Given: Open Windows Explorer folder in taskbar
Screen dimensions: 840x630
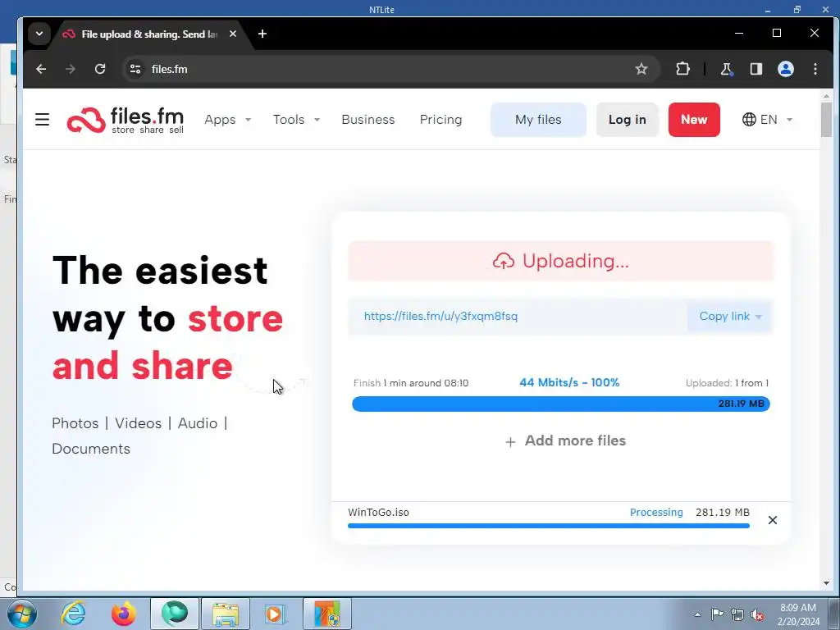Looking at the screenshot, I should pyautogui.click(x=226, y=614).
